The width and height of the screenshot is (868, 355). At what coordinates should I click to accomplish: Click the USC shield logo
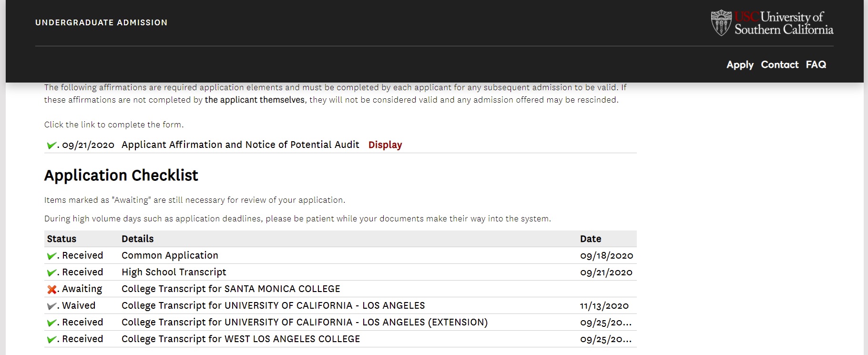tap(721, 22)
